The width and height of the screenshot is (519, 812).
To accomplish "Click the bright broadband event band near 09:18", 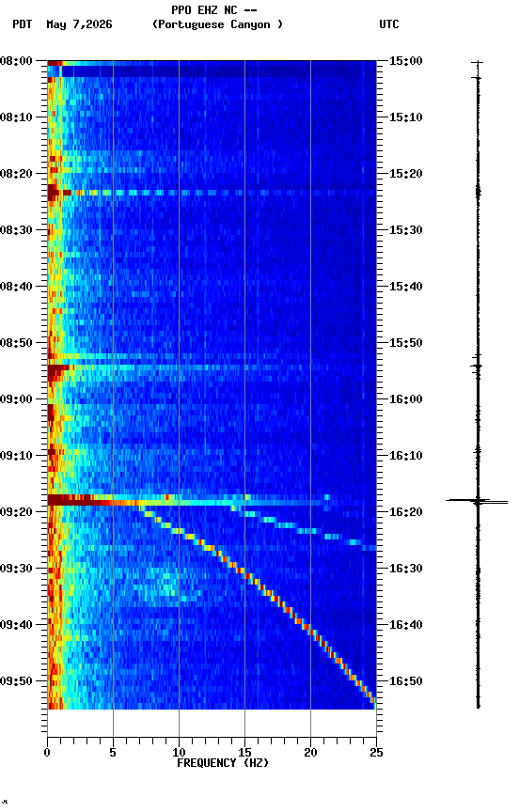I will pos(212,500).
